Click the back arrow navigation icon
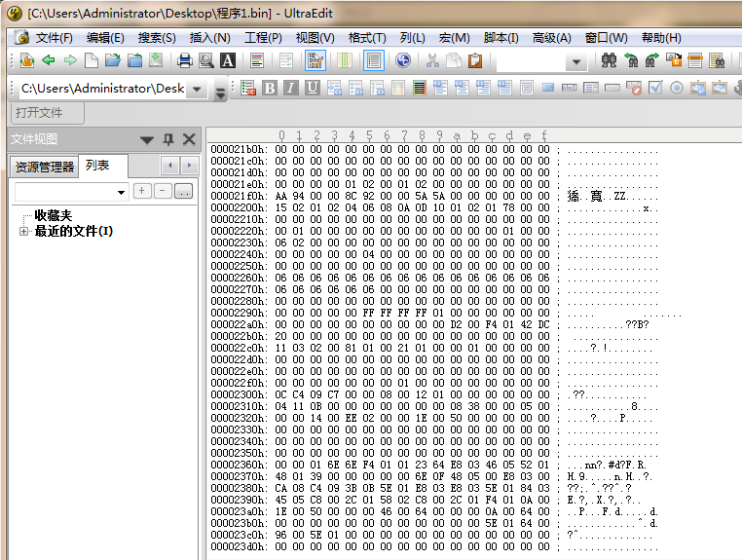This screenshot has height=560, width=742. tap(49, 60)
